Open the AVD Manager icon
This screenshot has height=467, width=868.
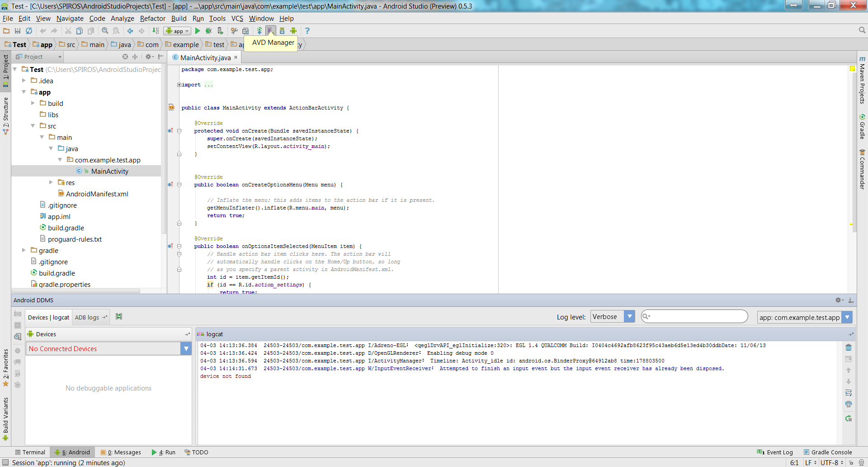(x=270, y=31)
